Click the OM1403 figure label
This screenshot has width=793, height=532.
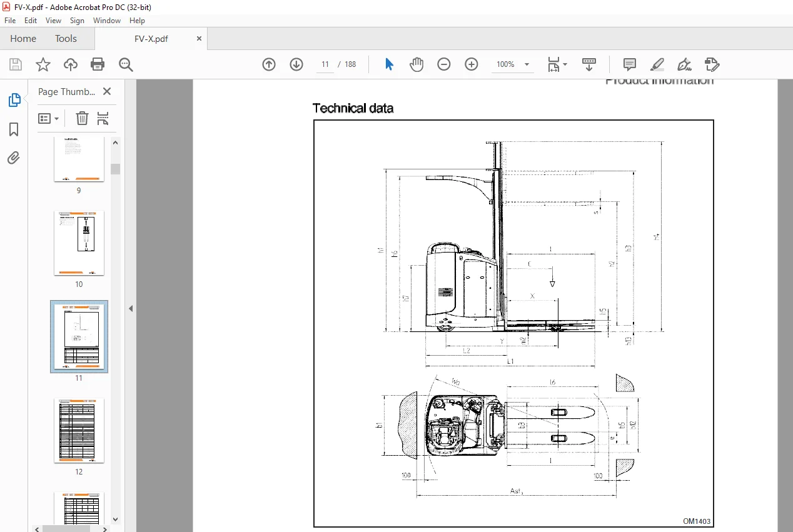697,521
